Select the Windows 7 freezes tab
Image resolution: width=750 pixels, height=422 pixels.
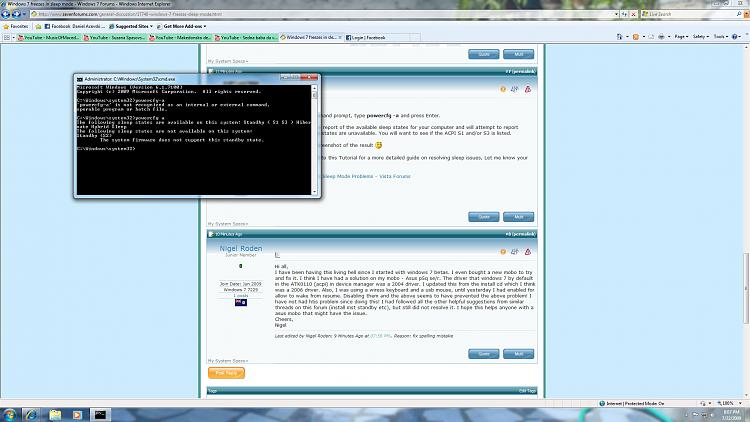coord(309,37)
